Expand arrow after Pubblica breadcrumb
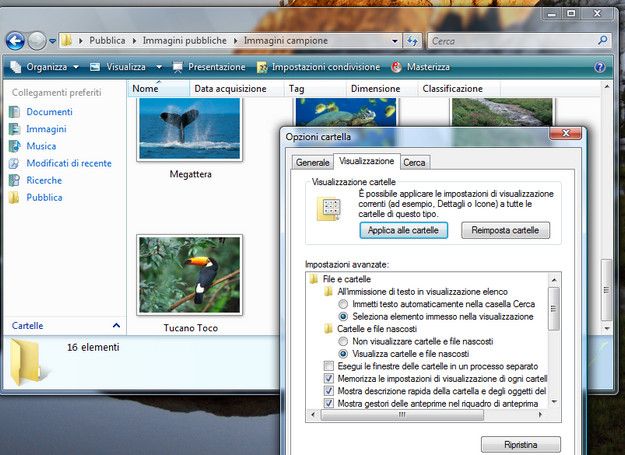The image size is (625, 455). [x=134, y=41]
